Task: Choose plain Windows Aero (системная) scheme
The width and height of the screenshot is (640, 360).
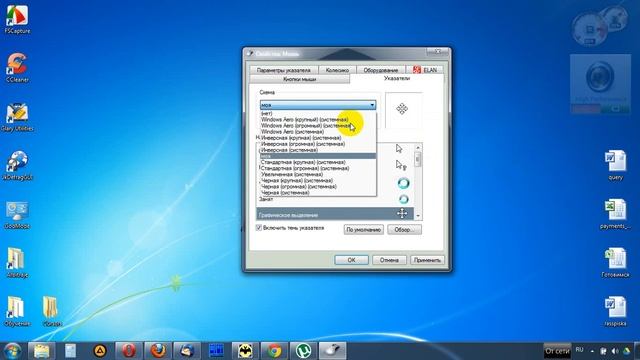Action: (x=318, y=132)
